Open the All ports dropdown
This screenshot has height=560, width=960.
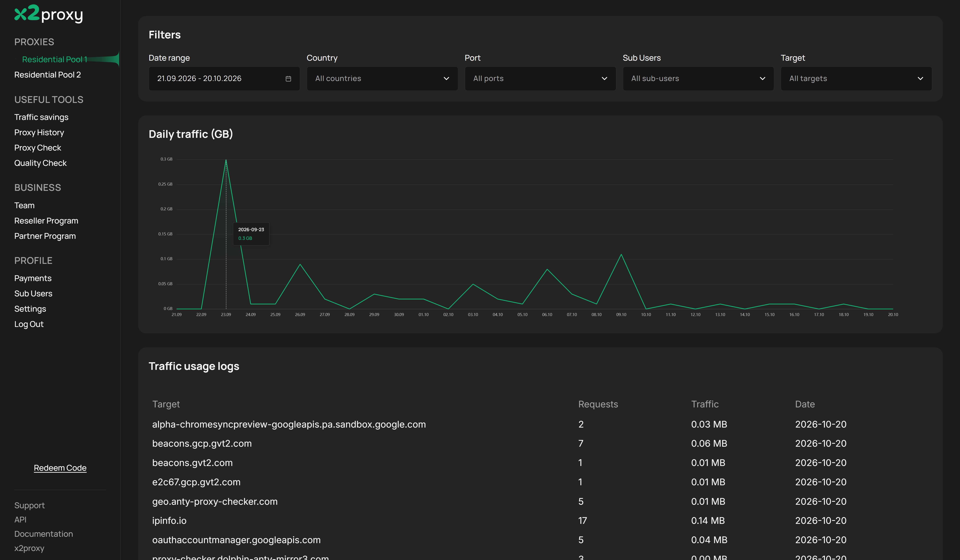click(x=540, y=79)
